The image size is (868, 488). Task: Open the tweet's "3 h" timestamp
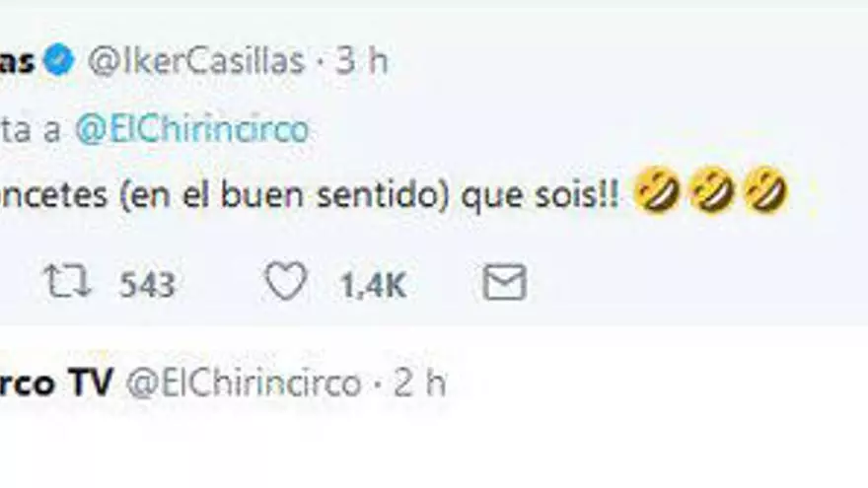click(362, 62)
